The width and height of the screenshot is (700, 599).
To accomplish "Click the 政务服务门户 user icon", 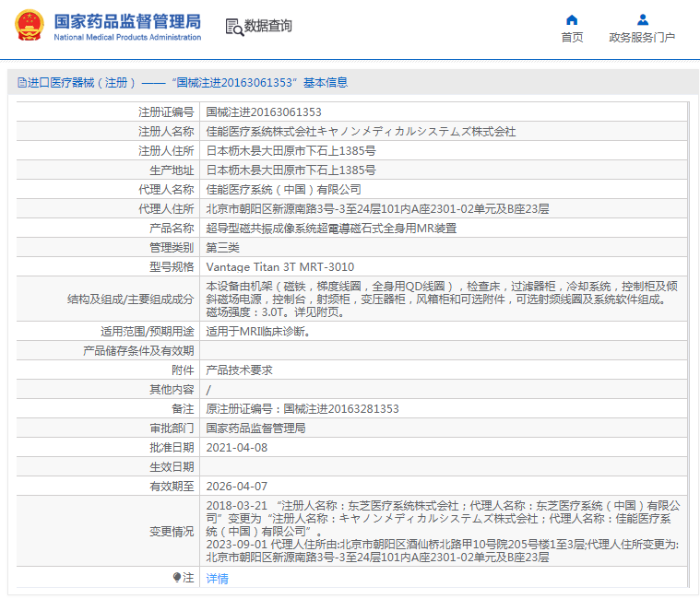I will click(643, 19).
